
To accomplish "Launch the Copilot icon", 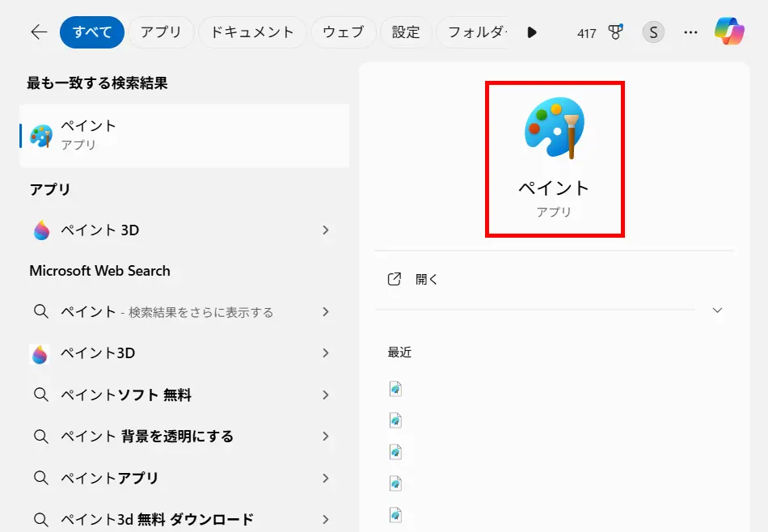I will pyautogui.click(x=729, y=32).
